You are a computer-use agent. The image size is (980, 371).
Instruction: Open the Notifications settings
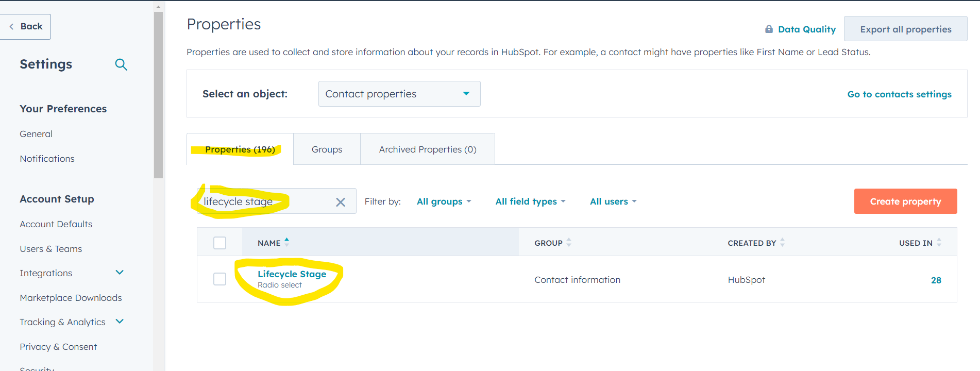[x=47, y=159]
